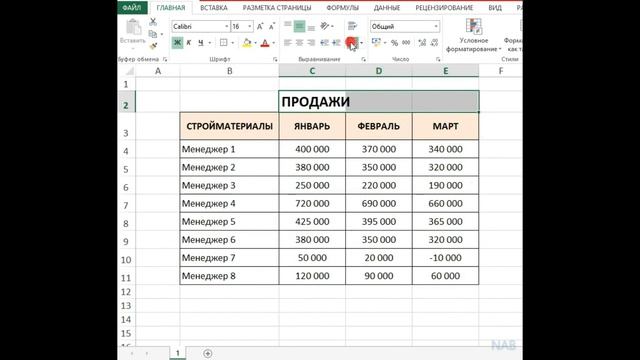Select row 12 header
The image size is (640, 360).
click(126, 292)
